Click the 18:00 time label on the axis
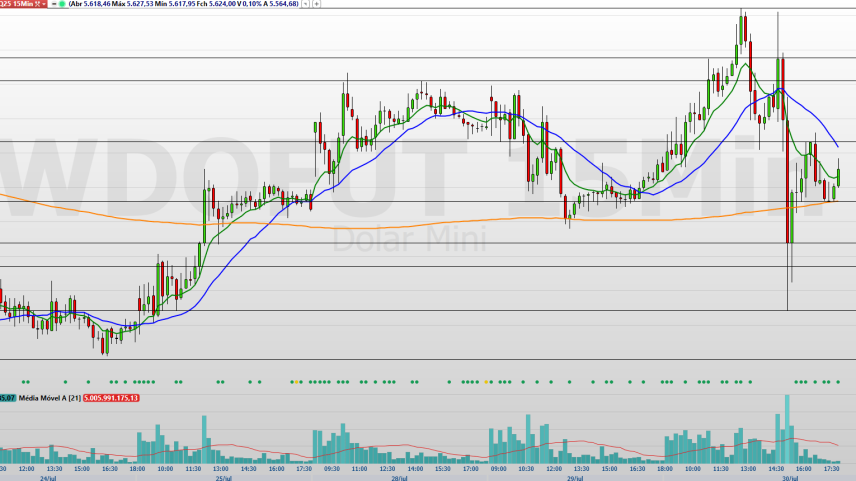This screenshot has height=481, width=856. pyautogui.click(x=137, y=469)
